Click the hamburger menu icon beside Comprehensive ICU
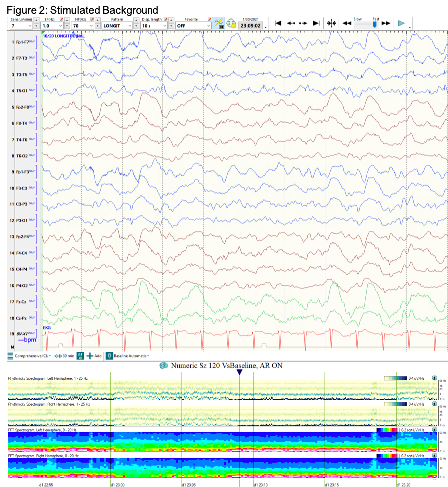This screenshot has height=487, width=448. pyautogui.click(x=10, y=356)
